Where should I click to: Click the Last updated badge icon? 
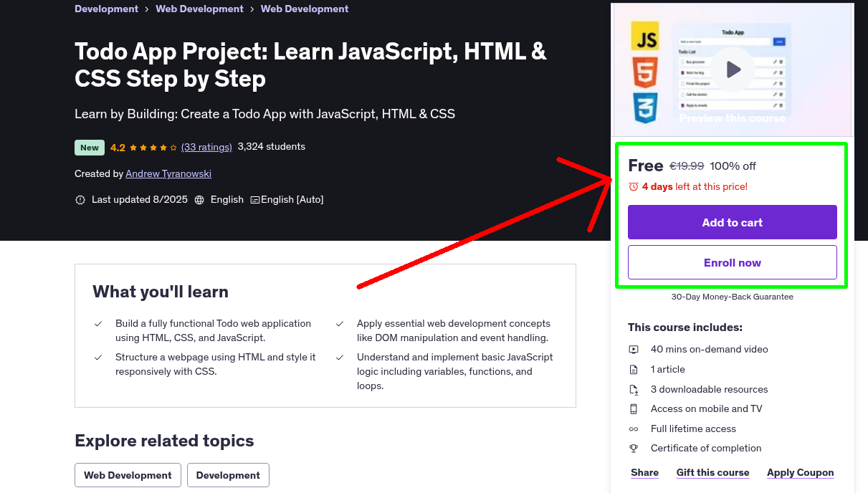[80, 200]
